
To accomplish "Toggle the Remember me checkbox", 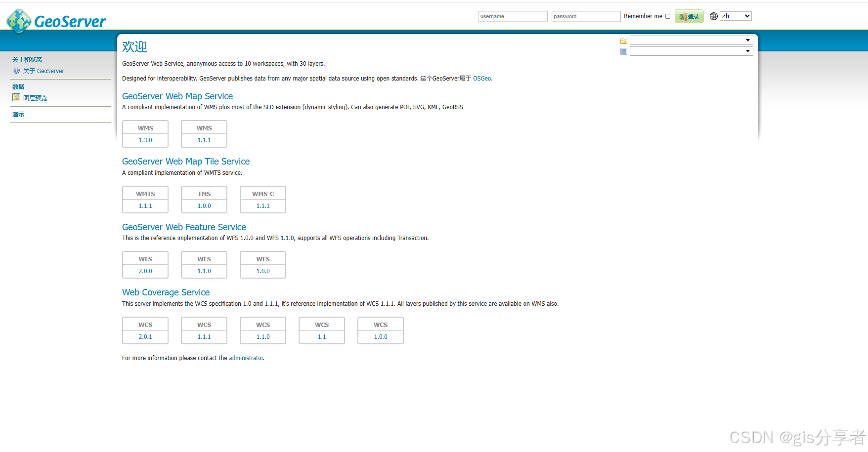I will tap(668, 16).
